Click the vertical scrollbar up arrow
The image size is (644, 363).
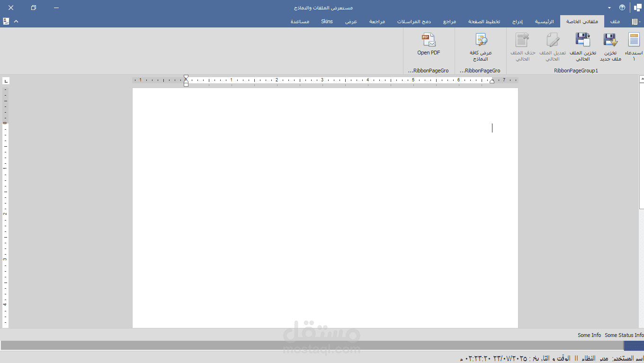(642, 78)
